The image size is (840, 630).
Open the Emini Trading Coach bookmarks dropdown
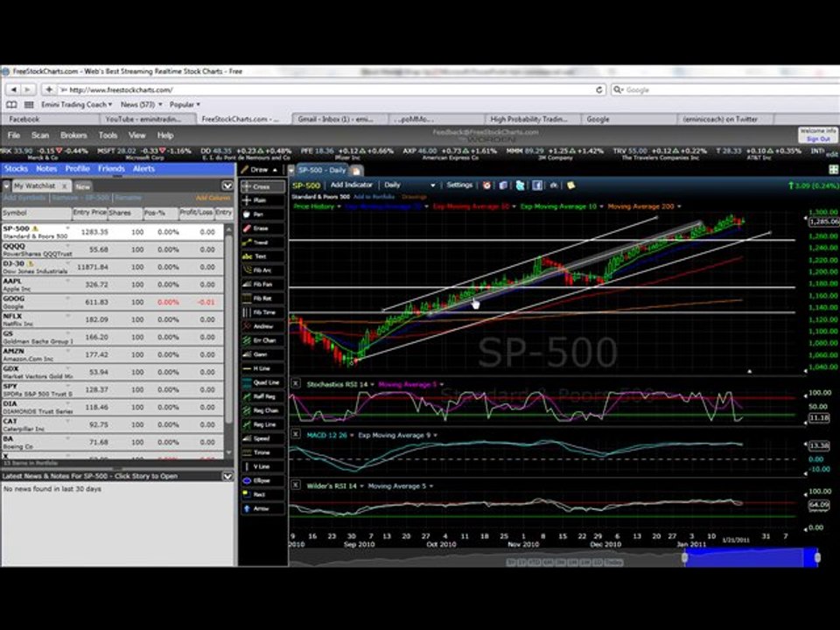click(77, 104)
